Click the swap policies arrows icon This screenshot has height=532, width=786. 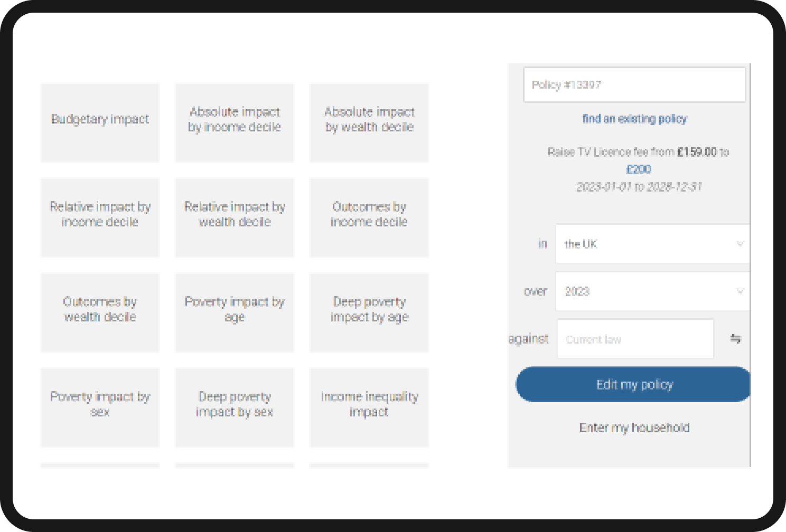click(735, 339)
